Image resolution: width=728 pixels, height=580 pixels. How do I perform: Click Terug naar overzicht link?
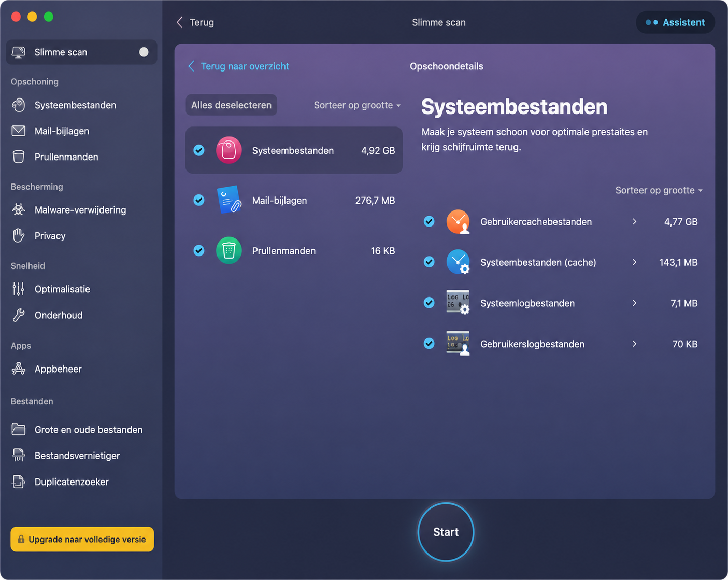[238, 66]
